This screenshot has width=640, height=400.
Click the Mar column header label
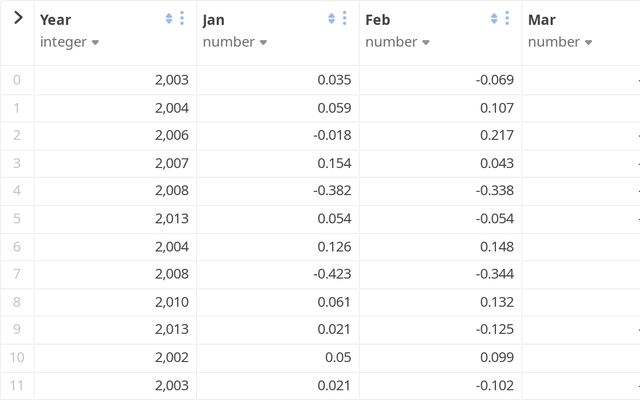(x=542, y=20)
